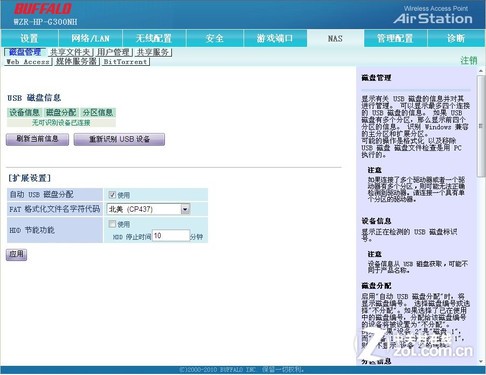Click the 设备信息 column header
The height and width of the screenshot is (375, 486).
(x=24, y=112)
